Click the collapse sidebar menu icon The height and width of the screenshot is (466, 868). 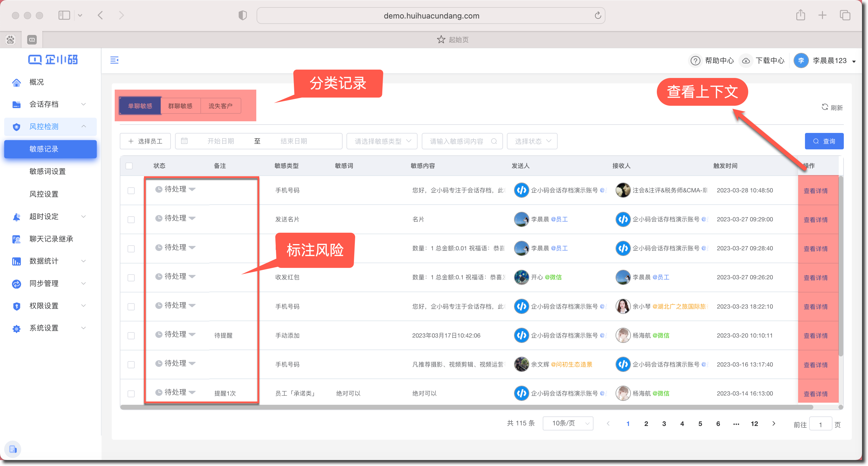pyautogui.click(x=114, y=60)
